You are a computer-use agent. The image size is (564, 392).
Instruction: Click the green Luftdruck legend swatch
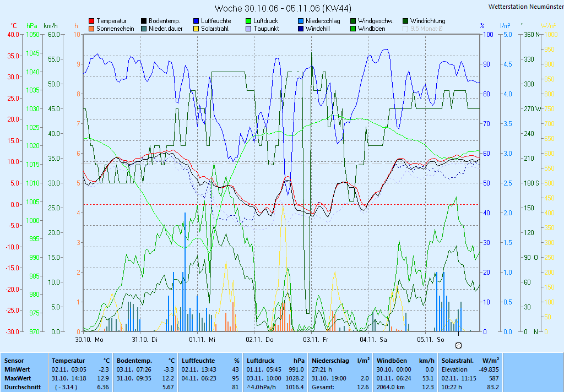point(248,21)
